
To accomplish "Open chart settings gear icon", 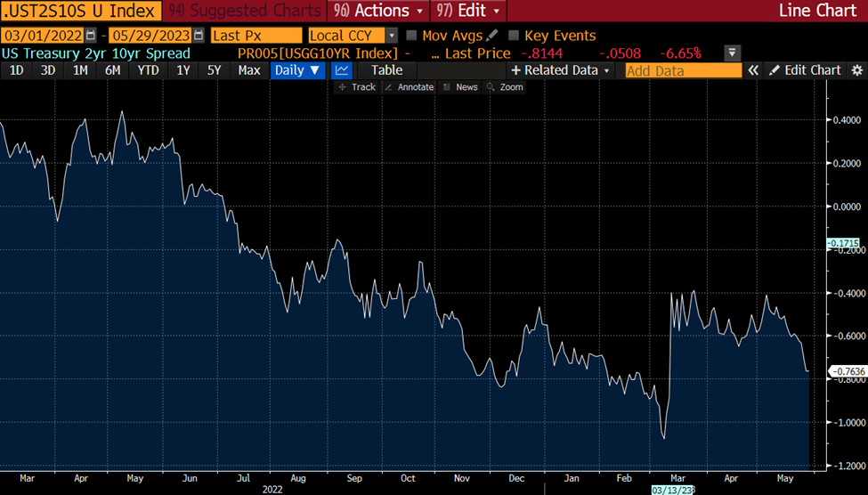I will pos(857,70).
